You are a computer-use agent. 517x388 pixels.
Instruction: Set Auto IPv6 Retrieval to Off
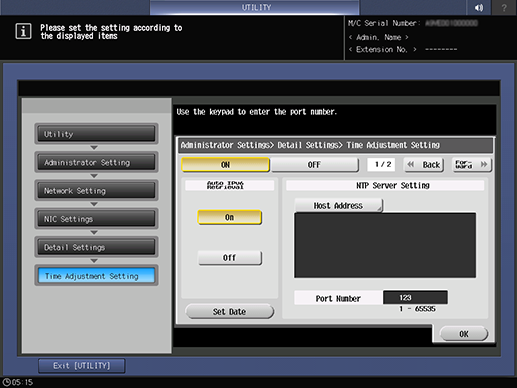229,258
